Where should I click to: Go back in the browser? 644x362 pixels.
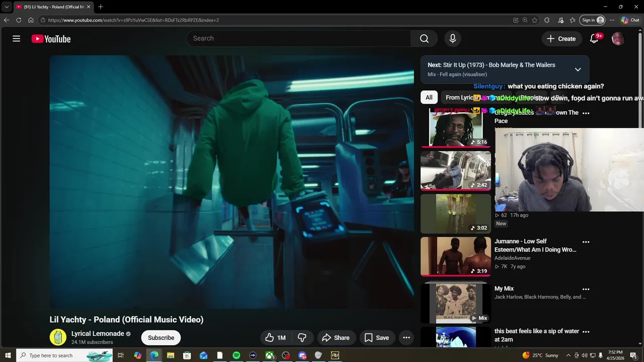[7, 20]
